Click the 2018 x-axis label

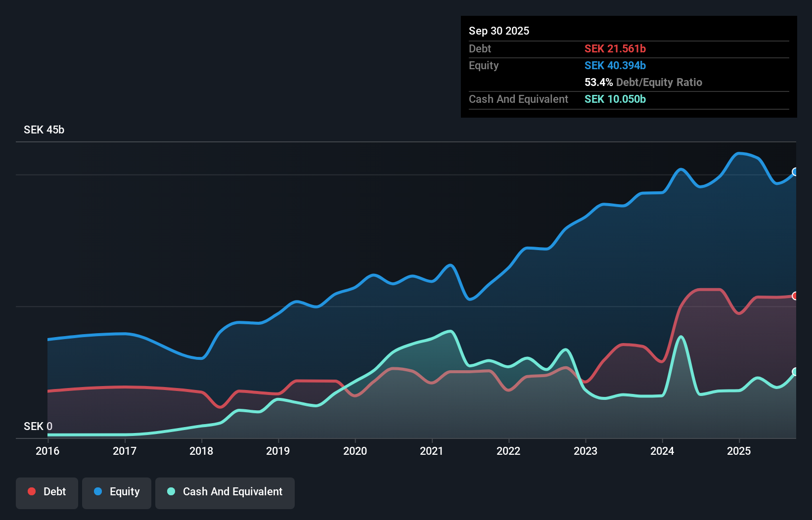point(201,451)
